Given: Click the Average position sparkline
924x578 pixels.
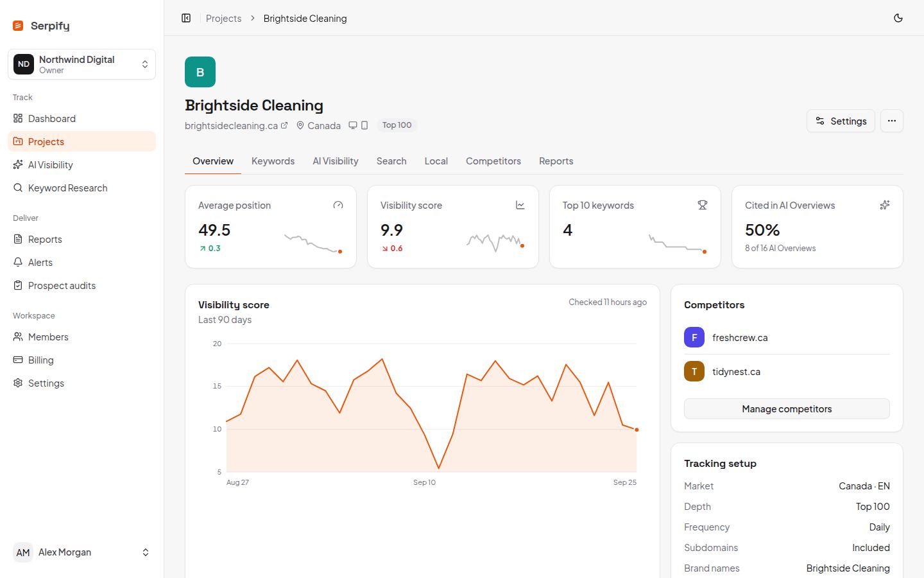Looking at the screenshot, I should tap(313, 243).
